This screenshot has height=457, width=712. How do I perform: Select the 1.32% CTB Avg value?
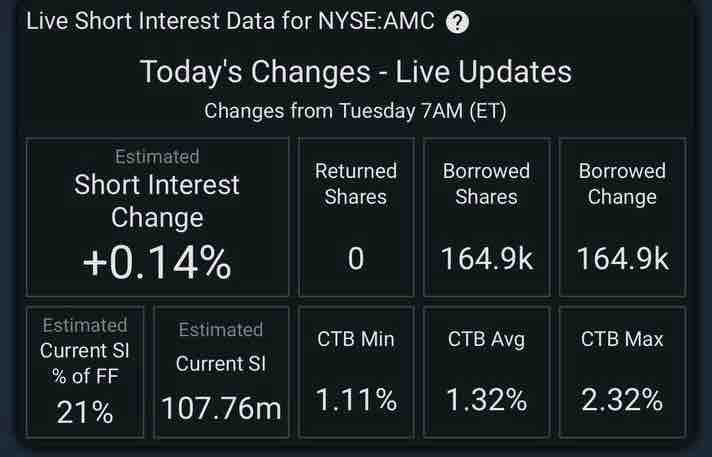click(x=487, y=401)
